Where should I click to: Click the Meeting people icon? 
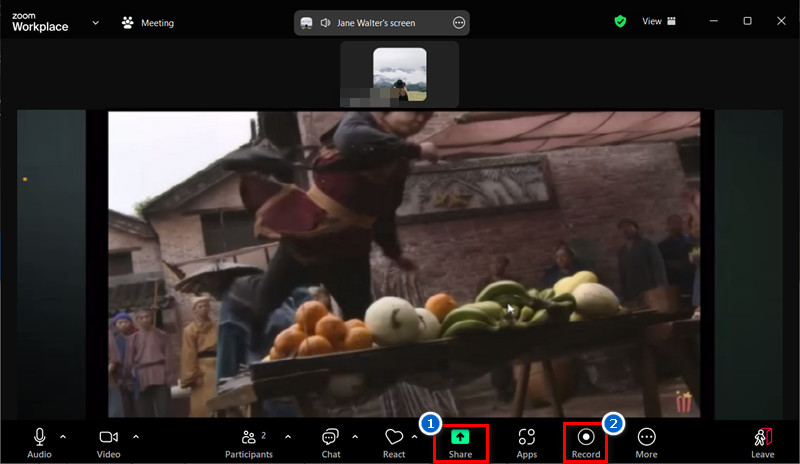tap(128, 22)
